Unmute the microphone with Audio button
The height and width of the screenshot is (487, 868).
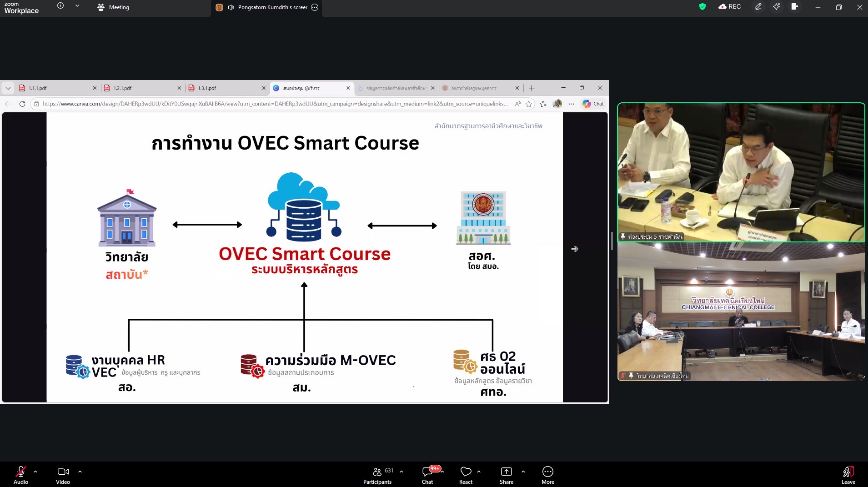coord(20,475)
